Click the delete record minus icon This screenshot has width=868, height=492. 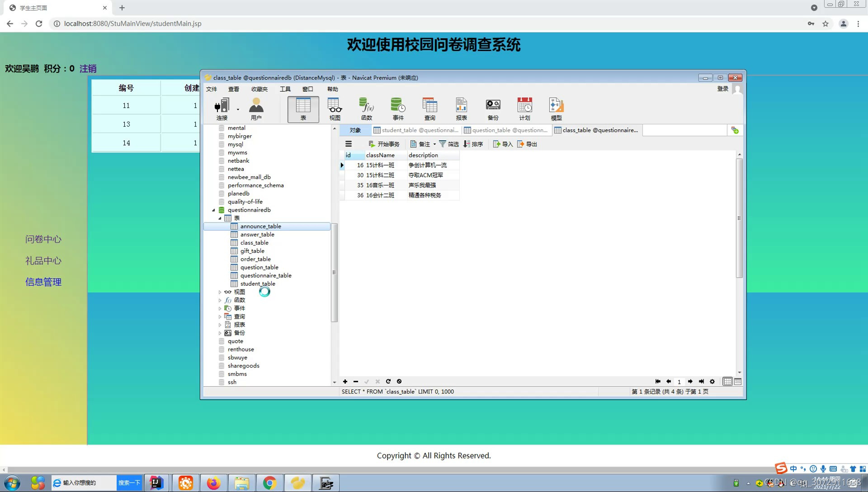[x=356, y=382]
